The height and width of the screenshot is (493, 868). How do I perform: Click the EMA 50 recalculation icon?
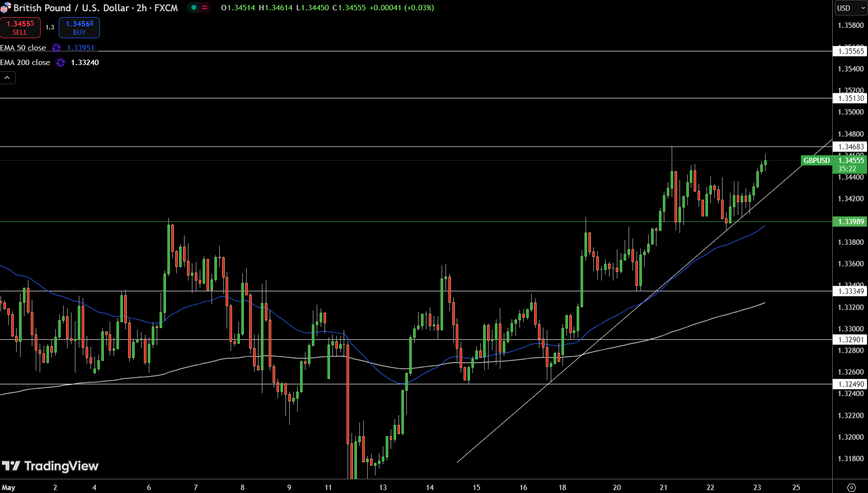coord(56,48)
